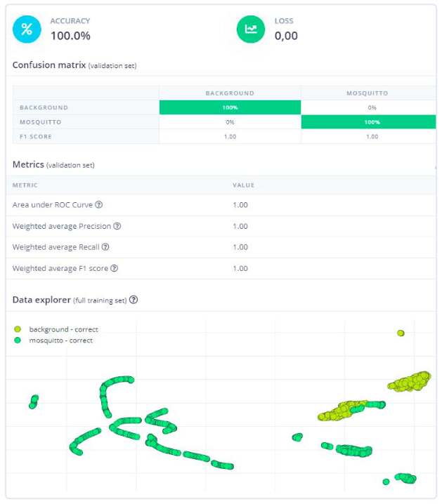Click the F1 SCORE row label
This screenshot has height=504, width=442.
(36, 137)
